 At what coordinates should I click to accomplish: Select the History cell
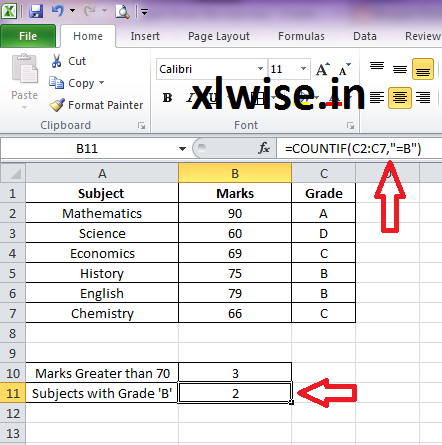click(102, 273)
